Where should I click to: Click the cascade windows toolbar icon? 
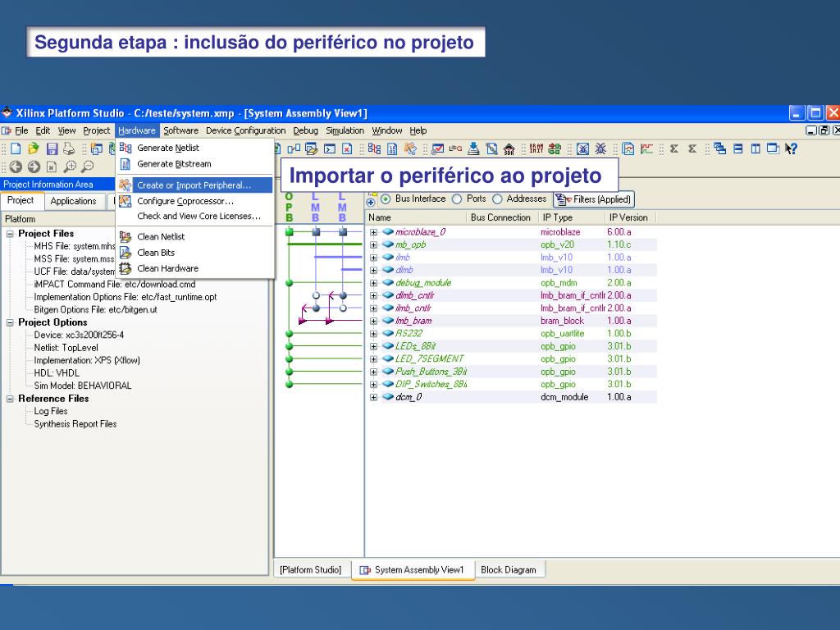tap(720, 149)
